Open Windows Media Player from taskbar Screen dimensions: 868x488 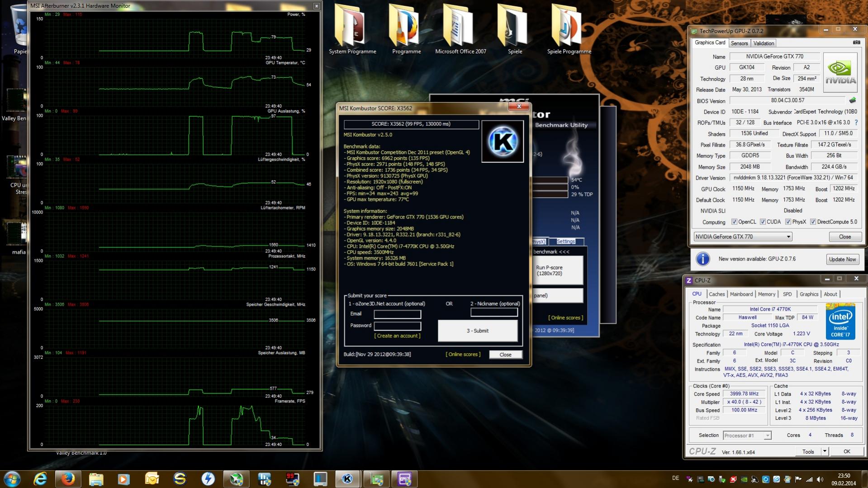(123, 479)
